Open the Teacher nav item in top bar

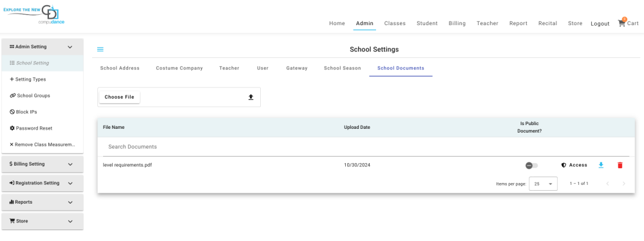[488, 23]
